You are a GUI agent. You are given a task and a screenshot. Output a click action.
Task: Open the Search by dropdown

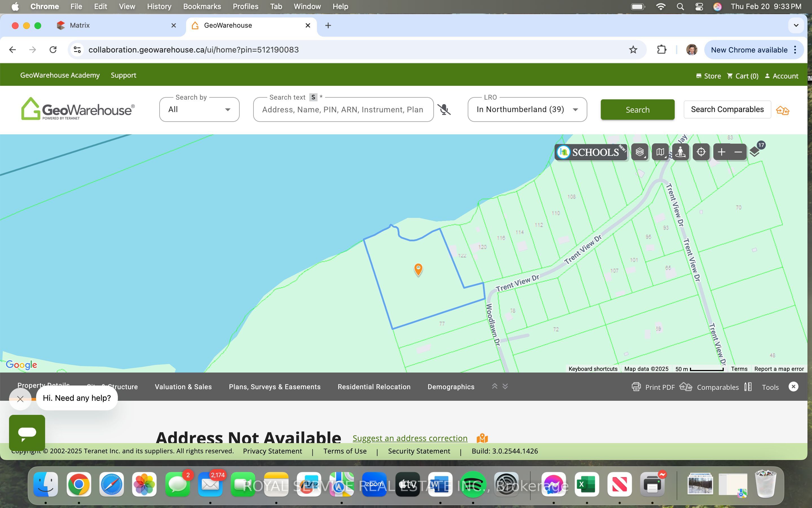point(199,110)
